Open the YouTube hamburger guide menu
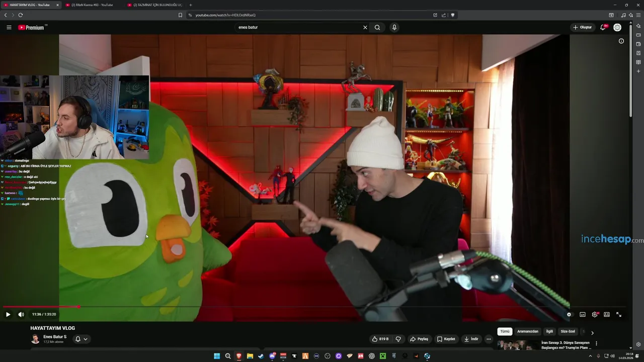This screenshot has height=362, width=644. point(9,27)
